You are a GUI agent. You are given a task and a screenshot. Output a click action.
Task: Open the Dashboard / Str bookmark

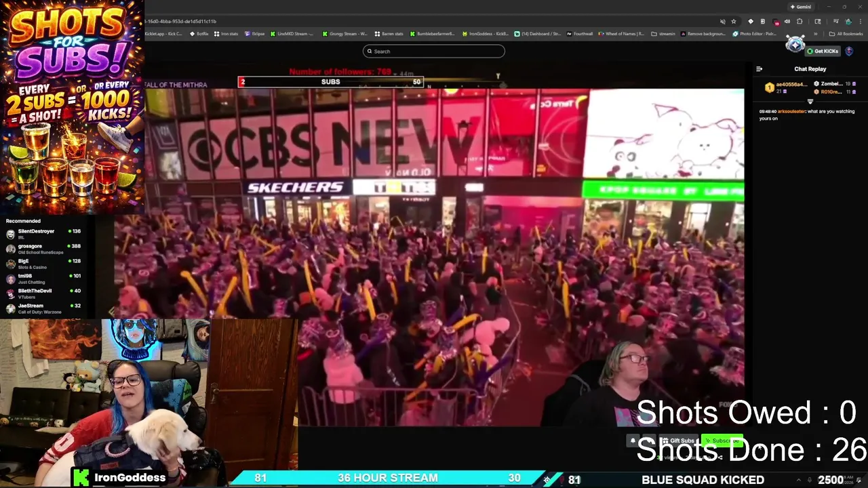point(538,34)
